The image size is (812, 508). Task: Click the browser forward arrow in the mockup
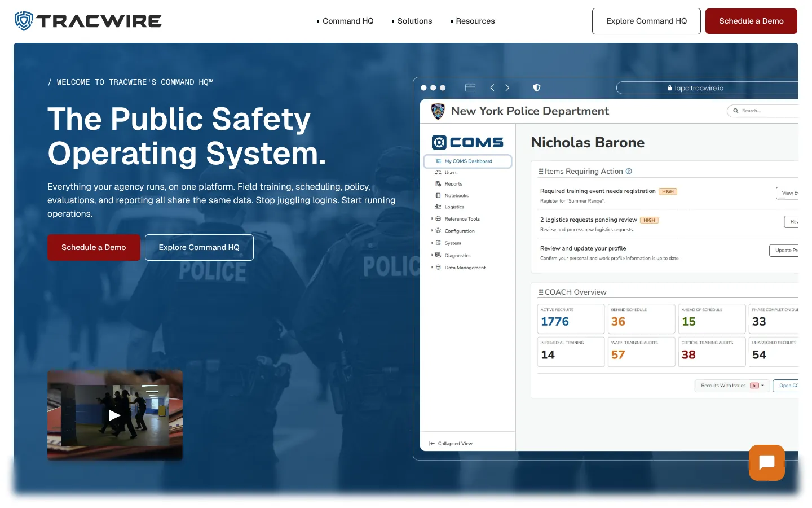[507, 87]
